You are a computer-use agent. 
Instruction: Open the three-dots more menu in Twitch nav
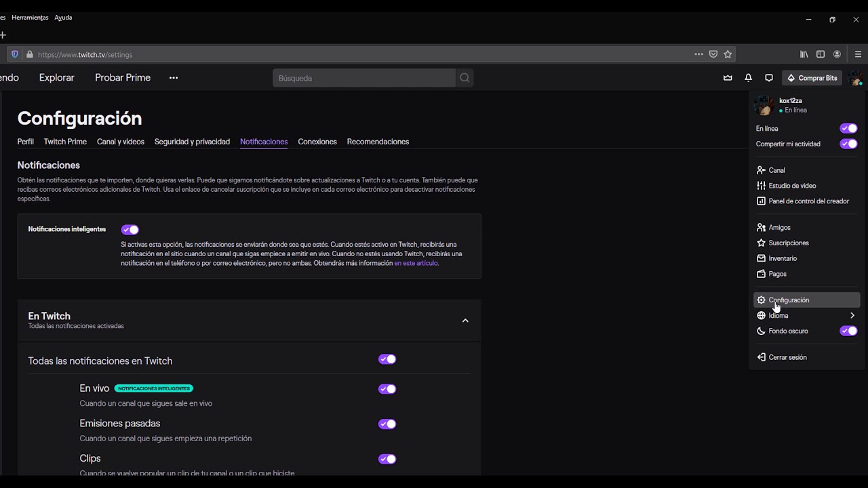click(174, 78)
